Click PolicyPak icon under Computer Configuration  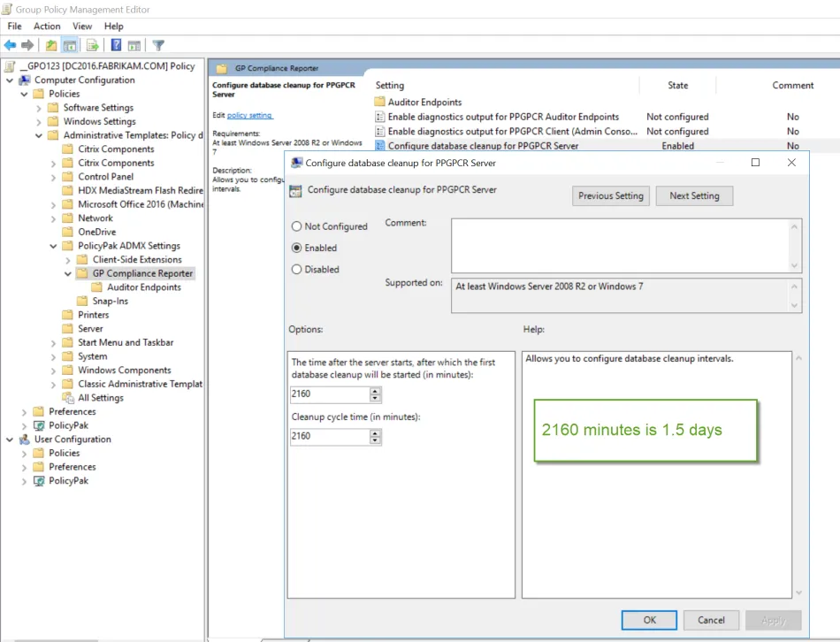39,425
